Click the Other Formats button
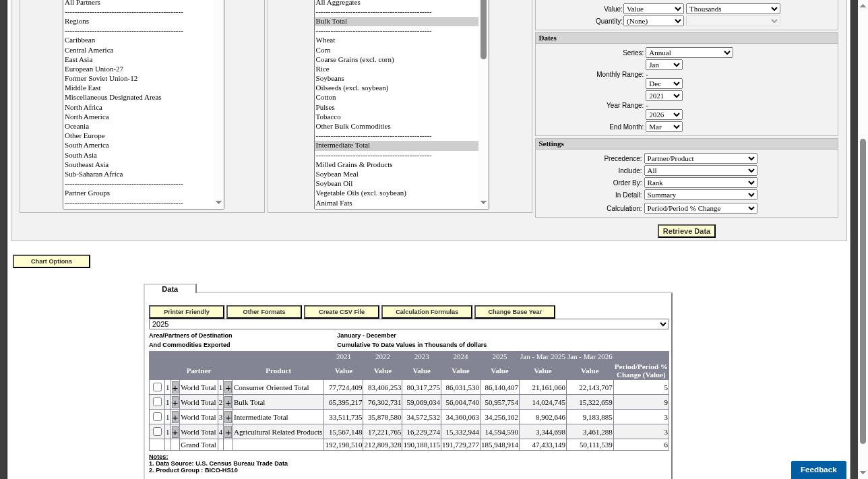Image resolution: width=868 pixels, height=479 pixels. [264, 312]
